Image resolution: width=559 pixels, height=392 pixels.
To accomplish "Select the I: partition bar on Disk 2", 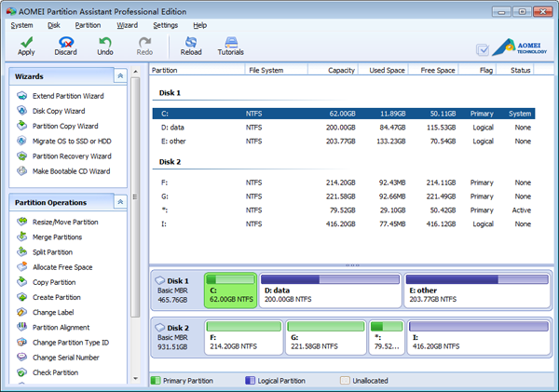I will click(477, 338).
